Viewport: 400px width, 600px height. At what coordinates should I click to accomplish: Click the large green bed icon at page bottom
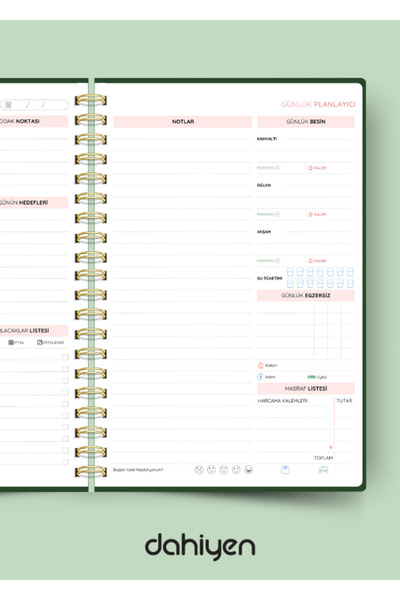(323, 470)
